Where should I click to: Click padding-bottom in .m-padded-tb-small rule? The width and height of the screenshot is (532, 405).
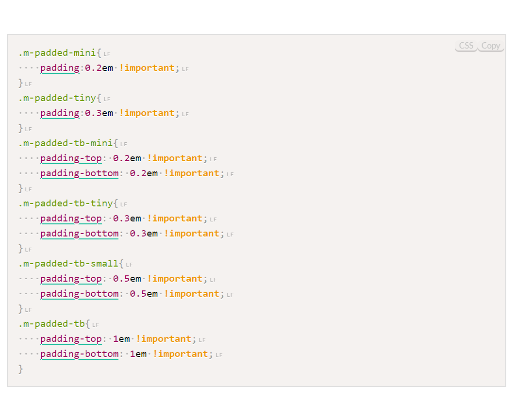tap(80, 294)
